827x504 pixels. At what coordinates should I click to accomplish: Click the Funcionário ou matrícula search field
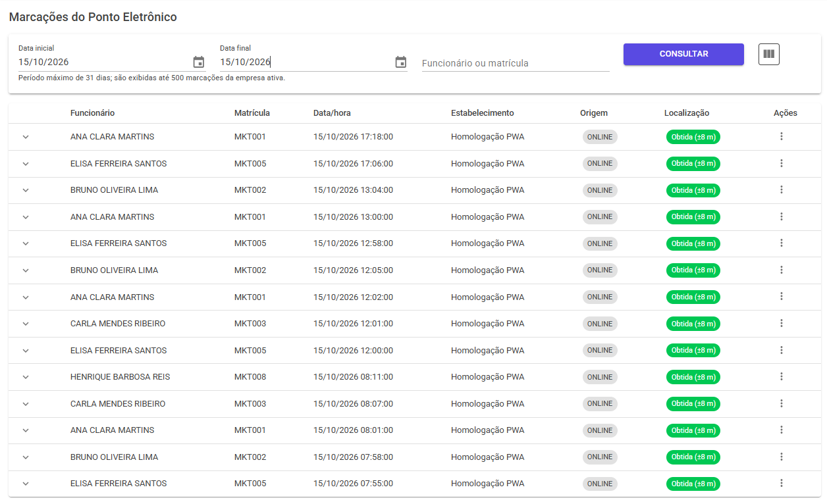point(516,63)
